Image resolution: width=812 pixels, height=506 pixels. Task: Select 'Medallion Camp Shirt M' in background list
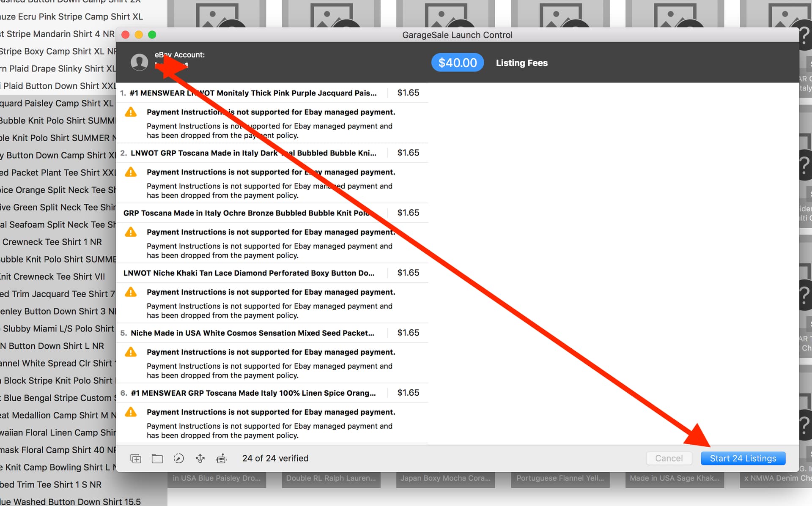click(x=58, y=415)
